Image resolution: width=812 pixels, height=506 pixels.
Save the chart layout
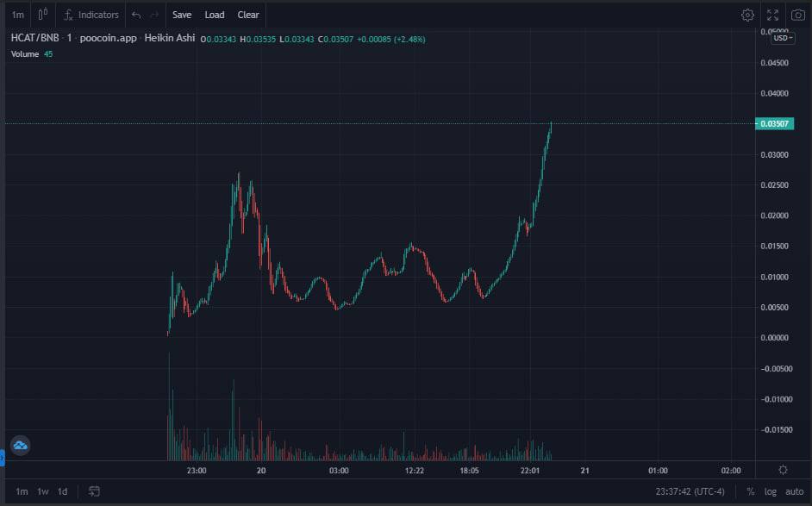pos(182,15)
